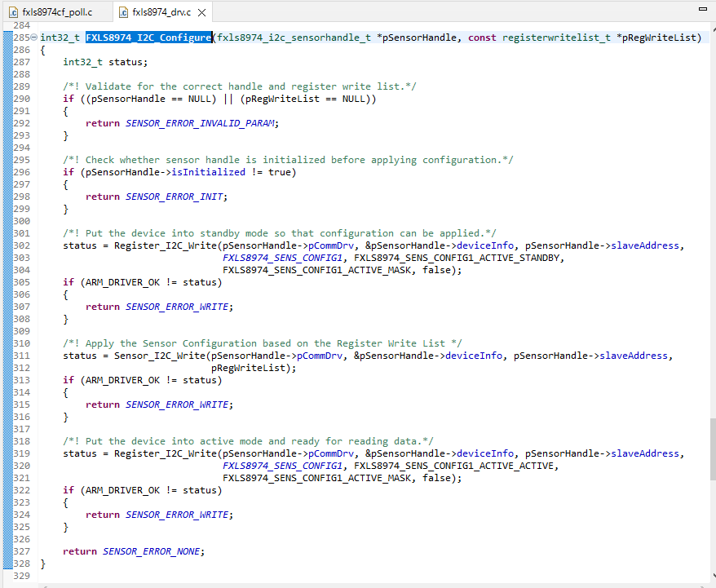Click line number 311 in the gutter
This screenshot has height=588, width=716.
[20, 356]
